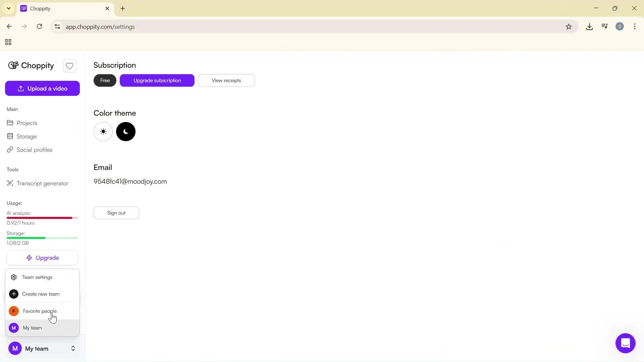Toggle the bookmark star in the address bar

tap(569, 26)
